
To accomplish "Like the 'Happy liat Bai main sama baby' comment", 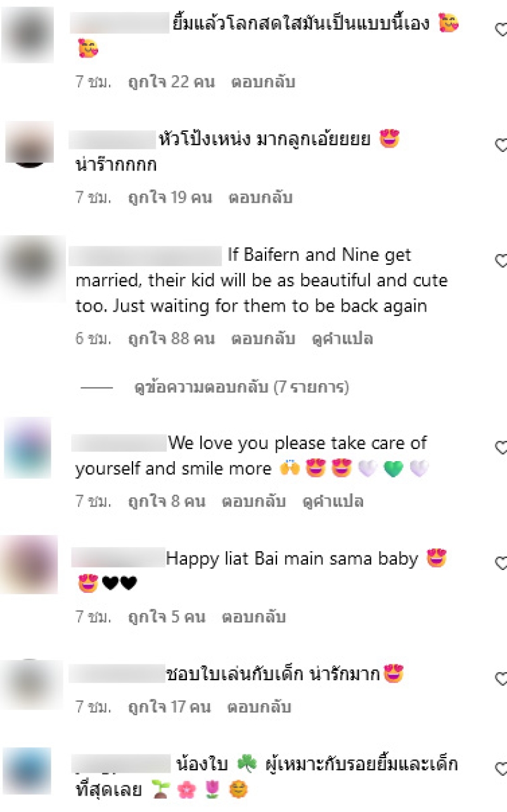I will pyautogui.click(x=501, y=563).
